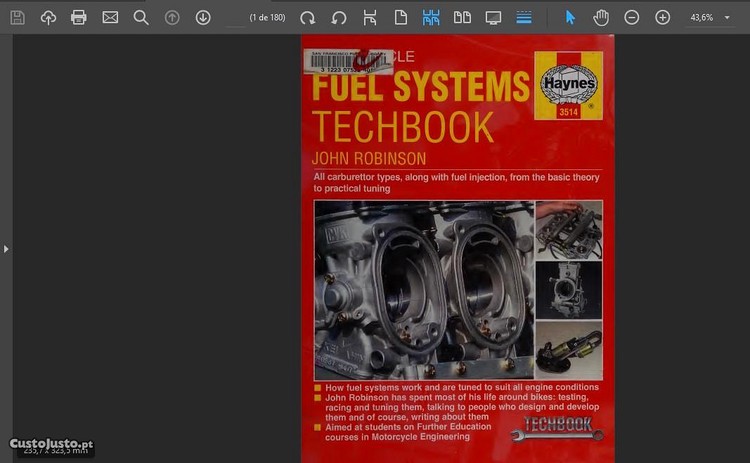Toggle continuous scrolling mode

(524, 18)
